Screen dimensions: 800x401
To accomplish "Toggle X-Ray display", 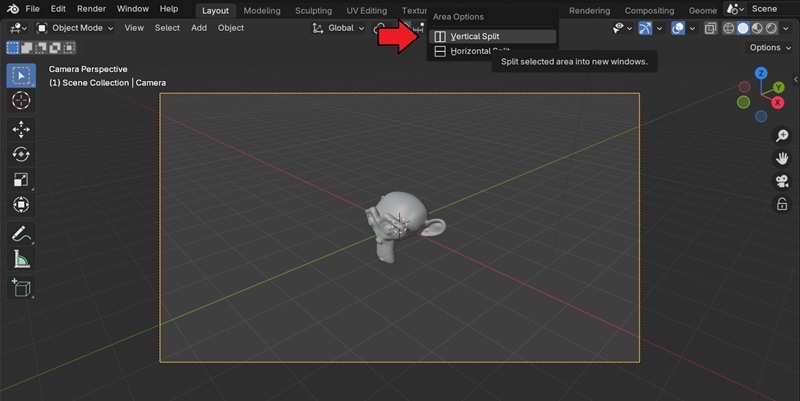I will (x=710, y=28).
